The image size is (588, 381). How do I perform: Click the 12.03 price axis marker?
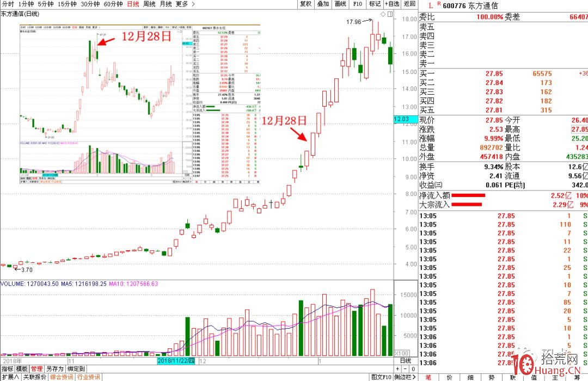406,119
